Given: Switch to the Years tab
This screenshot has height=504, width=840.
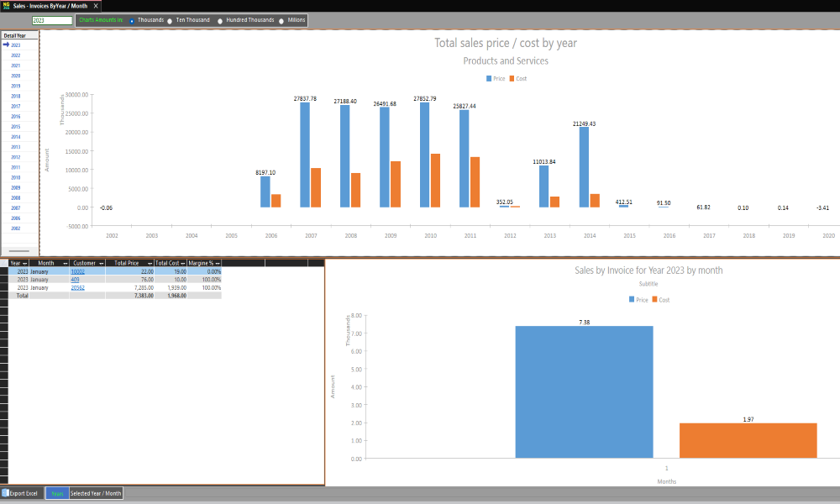Looking at the screenshot, I should click(x=57, y=493).
